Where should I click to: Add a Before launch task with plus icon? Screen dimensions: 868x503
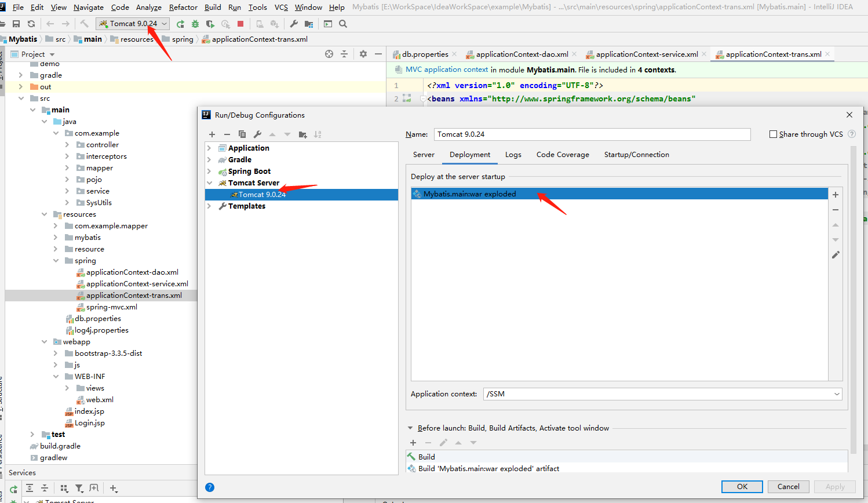pyautogui.click(x=413, y=443)
